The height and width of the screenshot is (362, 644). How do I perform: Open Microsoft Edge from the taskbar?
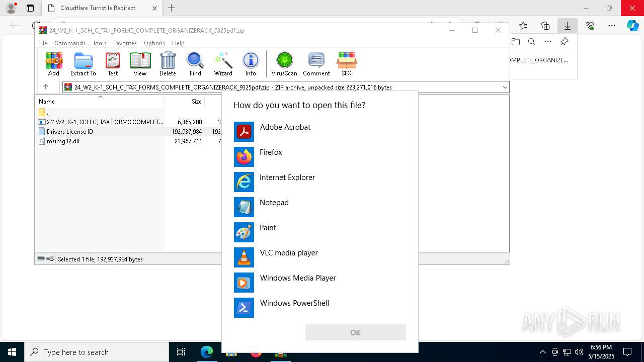207,352
